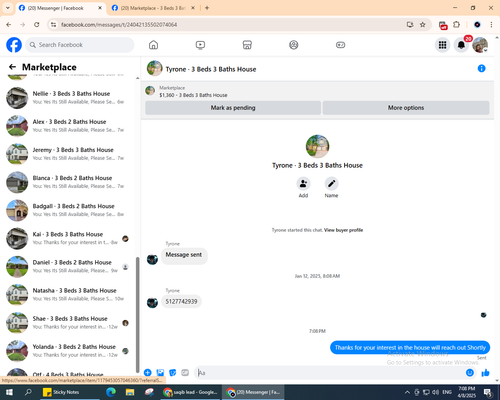Click Tyrone's avatar in the chat header
Image resolution: width=500 pixels, height=400 pixels.
point(155,68)
